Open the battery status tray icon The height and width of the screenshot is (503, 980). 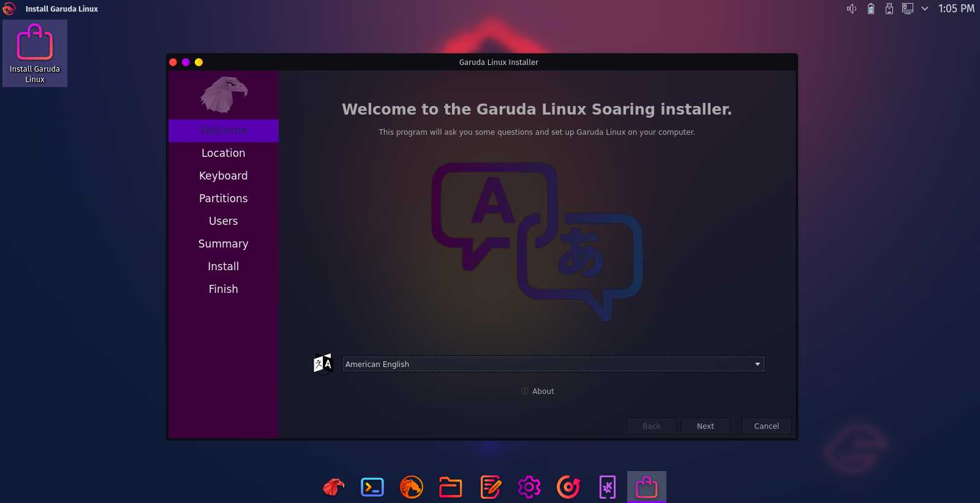pyautogui.click(x=870, y=9)
